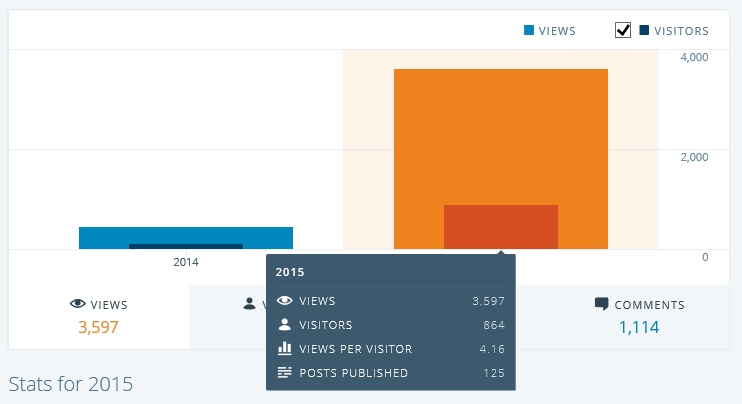Click the speech bubble Comments icon
Viewport: 742px width, 404px height.
tap(601, 304)
